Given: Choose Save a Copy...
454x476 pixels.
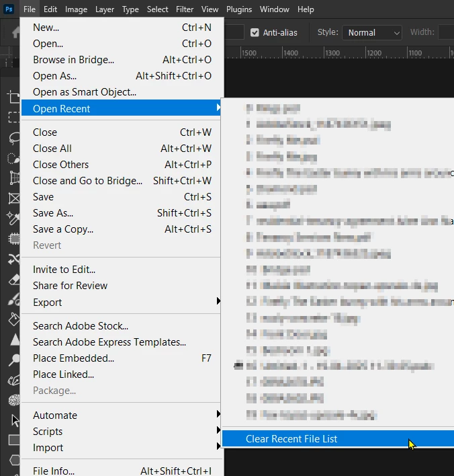Looking at the screenshot, I should (x=122, y=229).
